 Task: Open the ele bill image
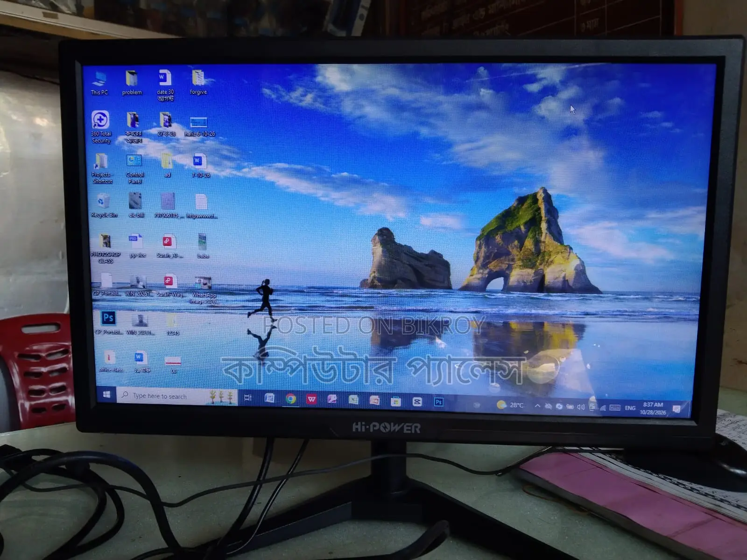coord(136,205)
